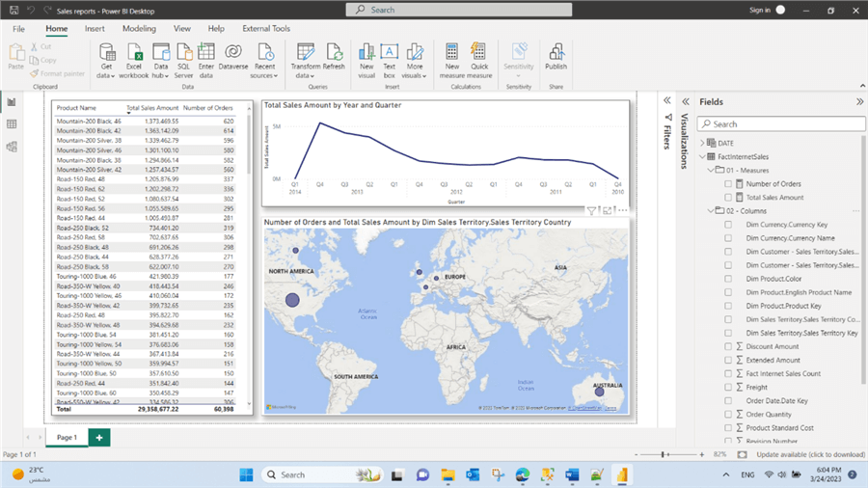Open the File menu
Screen dimensions: 868x488
tap(18, 29)
